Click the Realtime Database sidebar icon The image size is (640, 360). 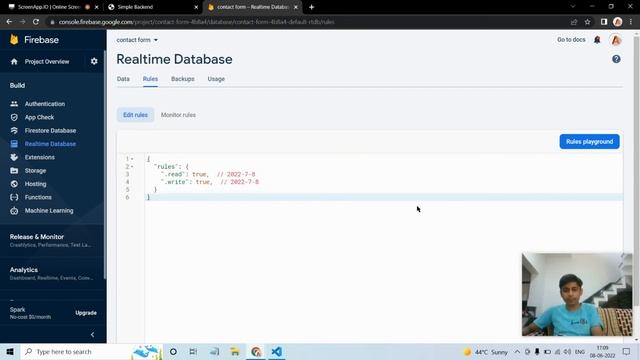click(x=14, y=144)
